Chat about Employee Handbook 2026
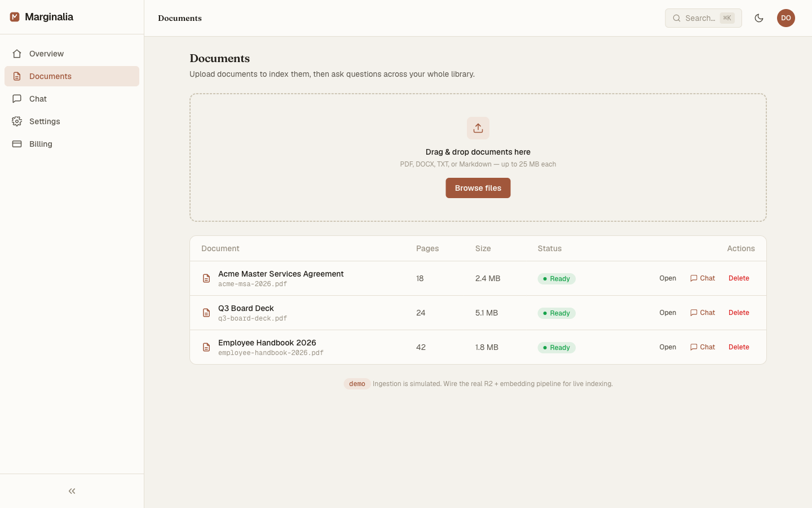Image resolution: width=812 pixels, height=508 pixels. (x=703, y=347)
